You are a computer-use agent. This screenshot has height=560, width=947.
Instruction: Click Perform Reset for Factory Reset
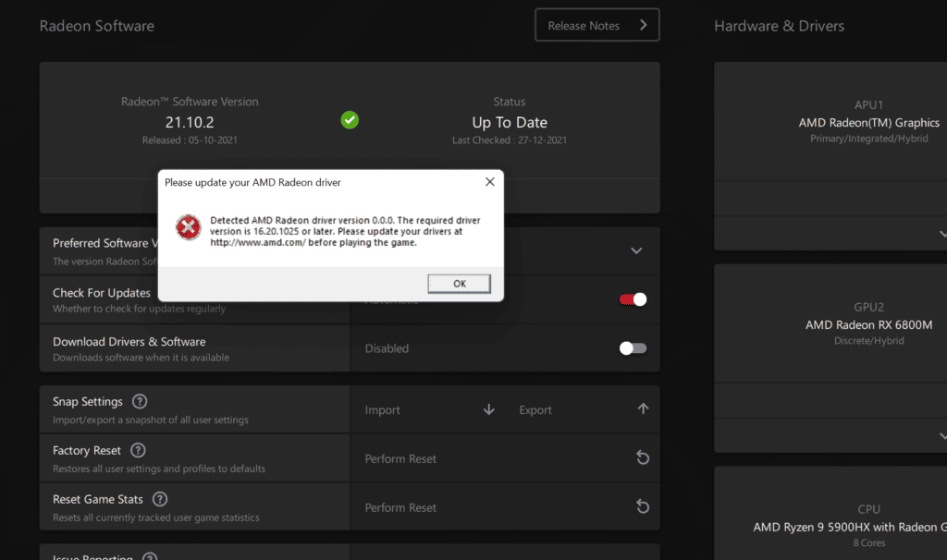coord(400,458)
